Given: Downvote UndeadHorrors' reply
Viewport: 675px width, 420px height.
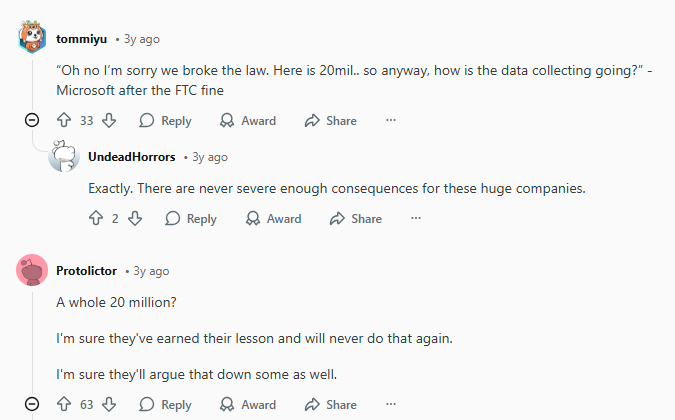Looking at the screenshot, I should [134, 218].
